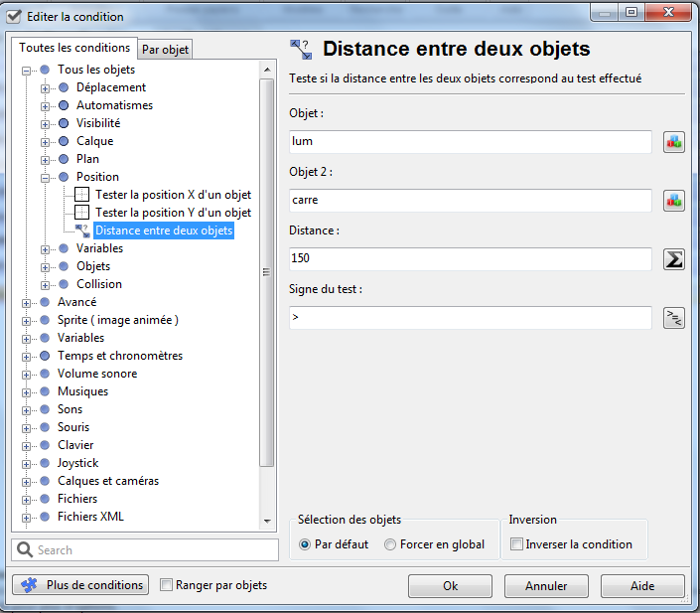Click the Tous les objets bullet icon
Screen dimensions: 700x613
[45, 70]
